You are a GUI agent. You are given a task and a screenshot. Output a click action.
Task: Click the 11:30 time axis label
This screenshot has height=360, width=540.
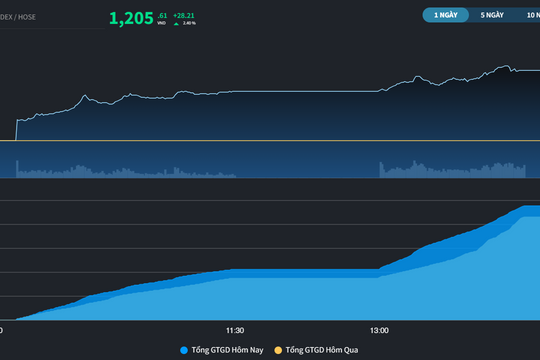tap(235, 331)
